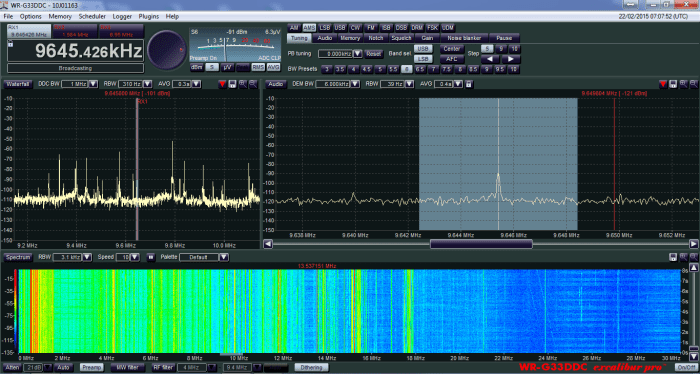Step frequency down with the left arrow button

pyautogui.click(x=490, y=59)
